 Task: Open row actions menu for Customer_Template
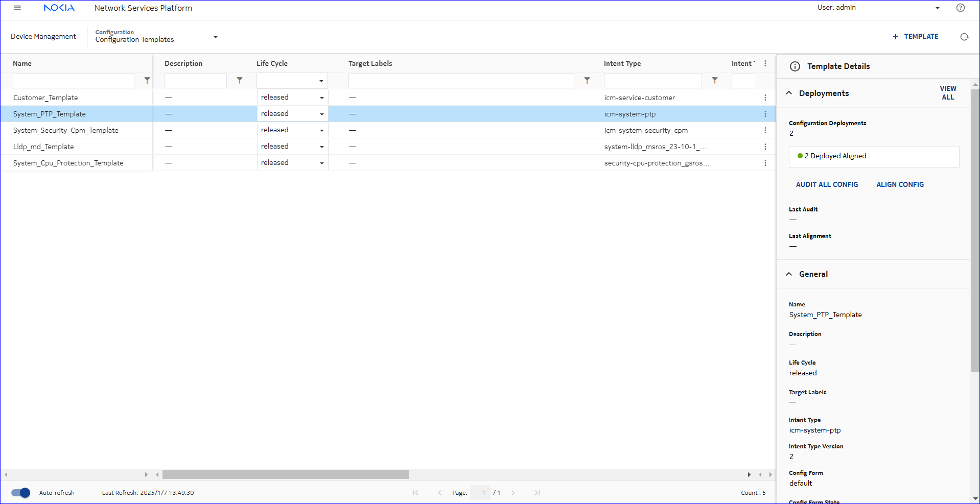point(765,98)
